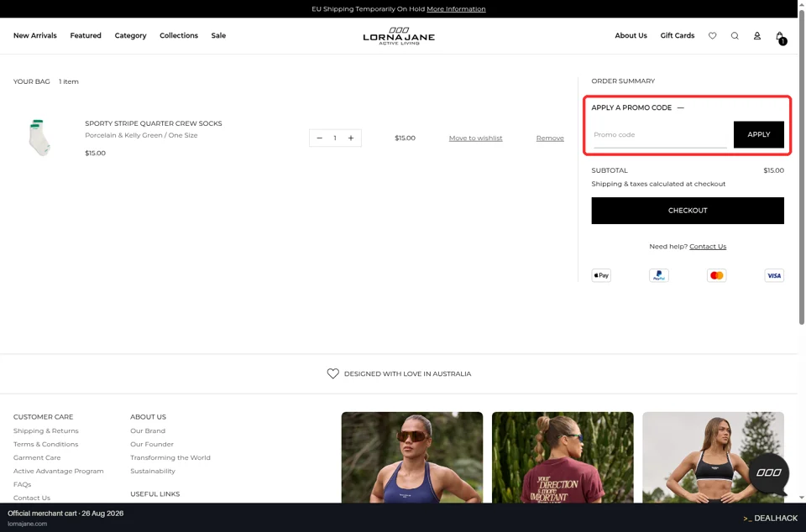Screen dimensions: 806x532
Task: Open footer Contact Us link
Action: [x=32, y=498]
